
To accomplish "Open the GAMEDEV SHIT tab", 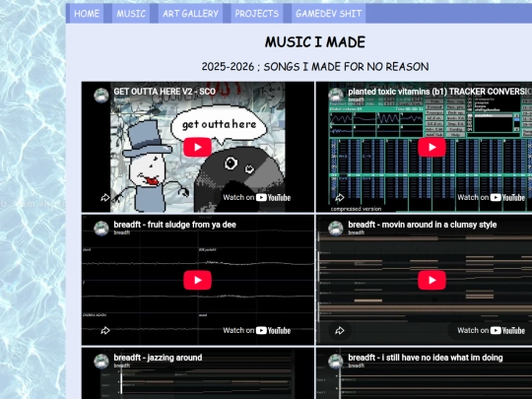I will tap(328, 14).
